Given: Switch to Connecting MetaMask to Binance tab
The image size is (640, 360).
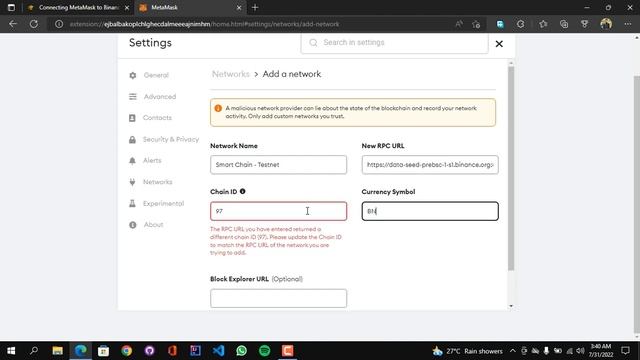Looking at the screenshot, I should 79,7.
